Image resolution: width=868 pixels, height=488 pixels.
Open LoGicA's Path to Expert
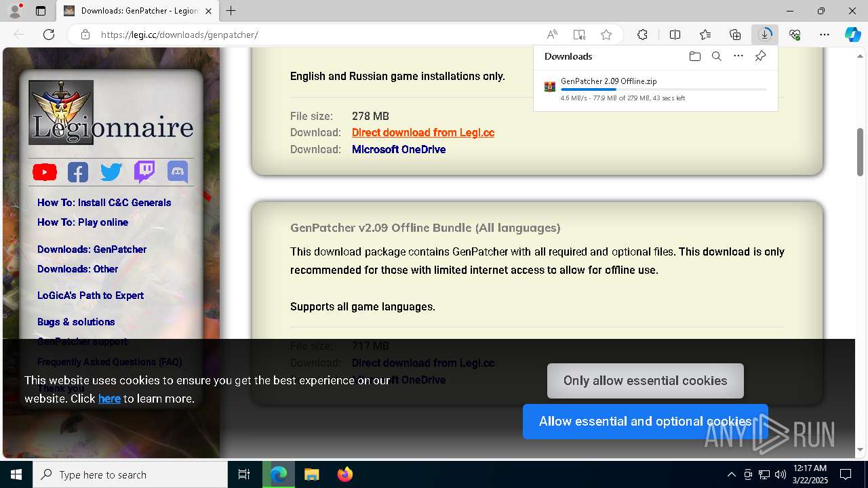(x=90, y=296)
